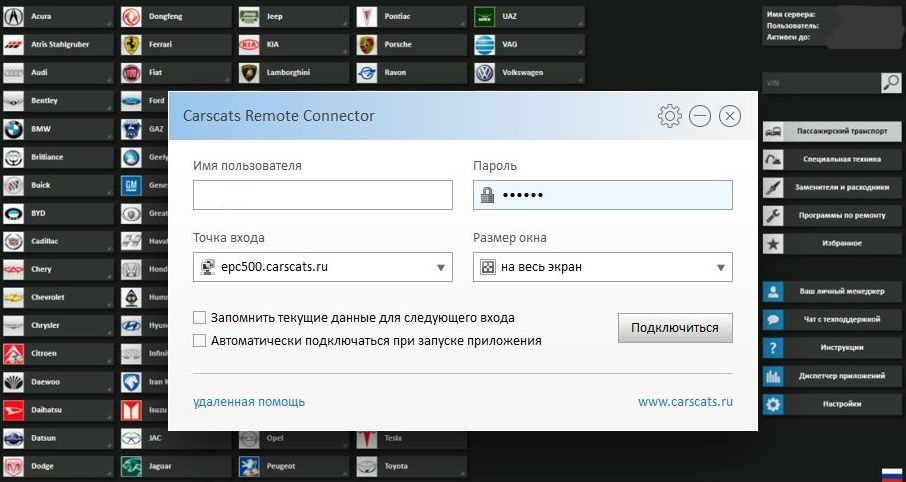Image resolution: width=906 pixels, height=482 pixels.
Task: Choose the Daewoo brand tile
Action: point(58,382)
